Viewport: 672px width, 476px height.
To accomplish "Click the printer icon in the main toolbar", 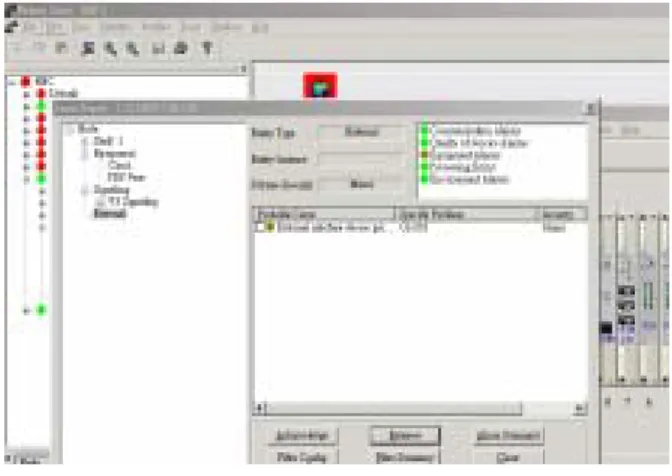I will [x=181, y=48].
